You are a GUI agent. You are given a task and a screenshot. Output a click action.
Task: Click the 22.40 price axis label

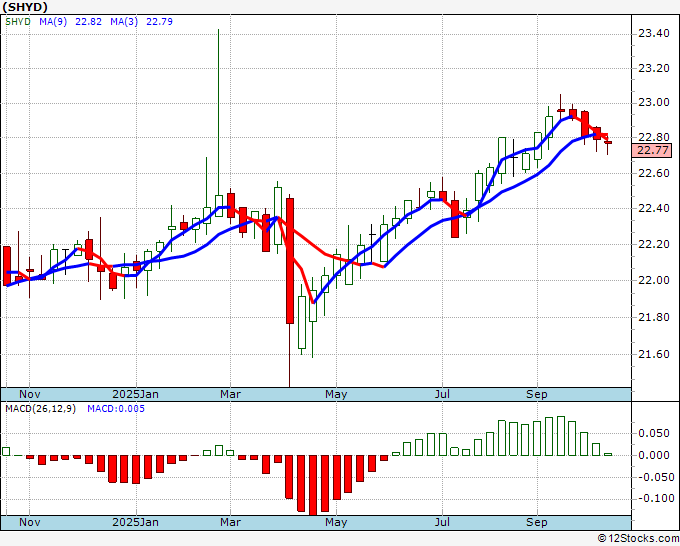tap(654, 208)
